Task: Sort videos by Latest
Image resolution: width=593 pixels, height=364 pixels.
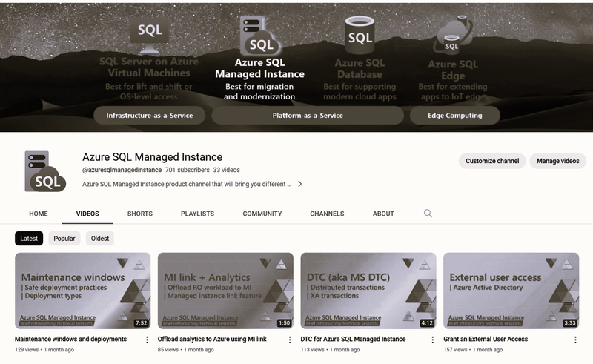Action: click(29, 239)
